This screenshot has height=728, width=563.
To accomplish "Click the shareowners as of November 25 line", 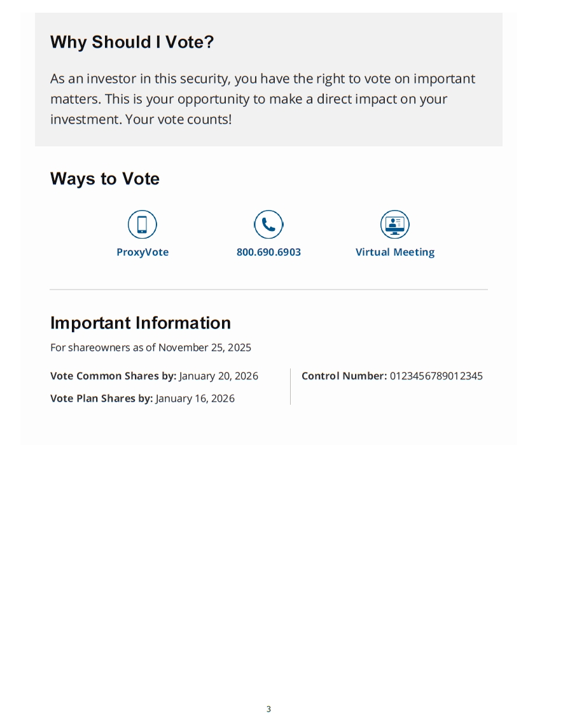I will tap(151, 347).
